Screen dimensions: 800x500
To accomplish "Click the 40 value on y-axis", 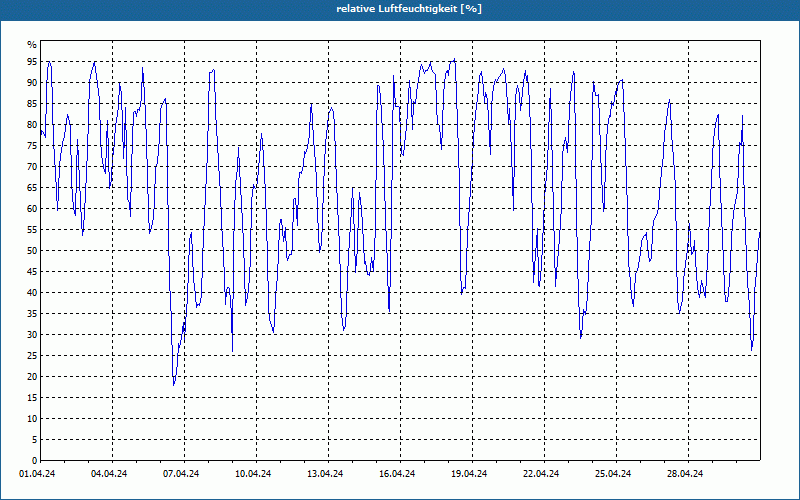I will point(32,292).
